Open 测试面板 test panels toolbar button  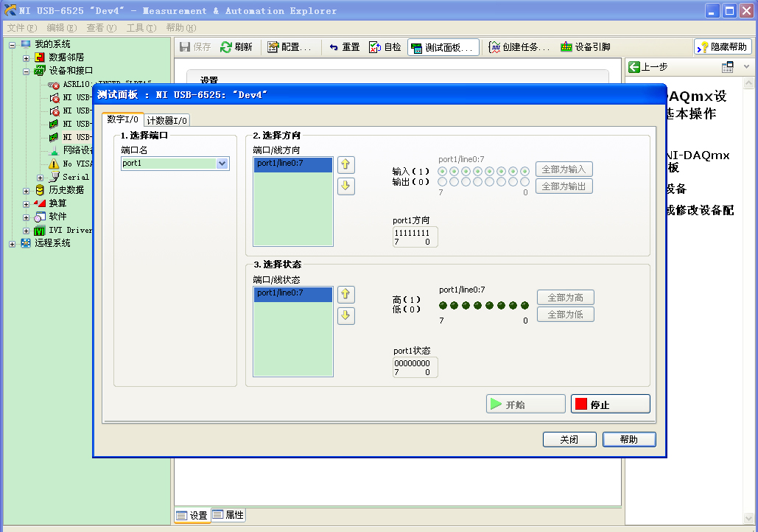point(443,47)
